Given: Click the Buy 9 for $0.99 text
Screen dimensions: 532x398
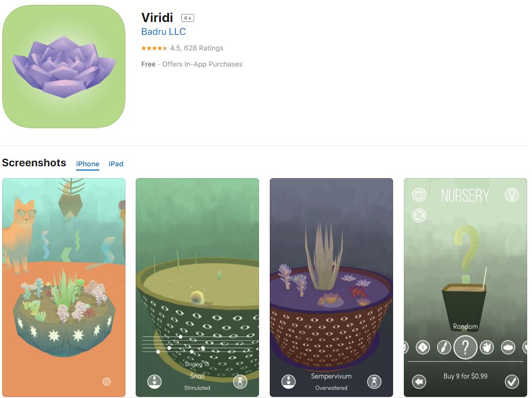Looking at the screenshot, I should [x=465, y=376].
